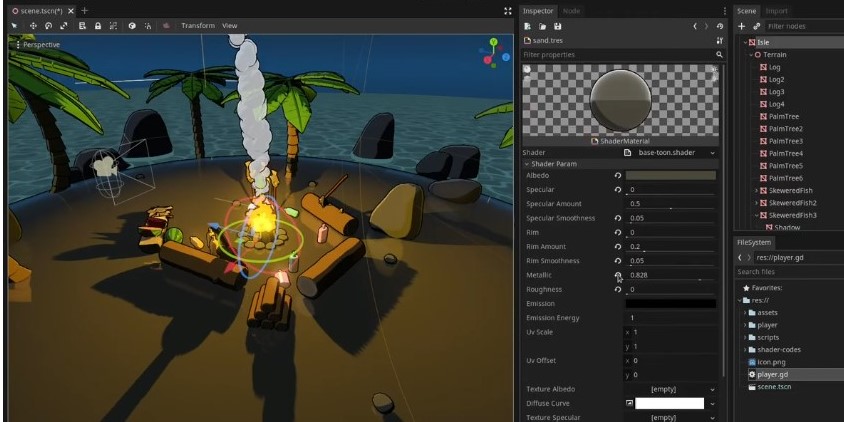Screen dimensions: 844x422
Task: Click the ShaderMaterial sphere preview
Action: 620,100
